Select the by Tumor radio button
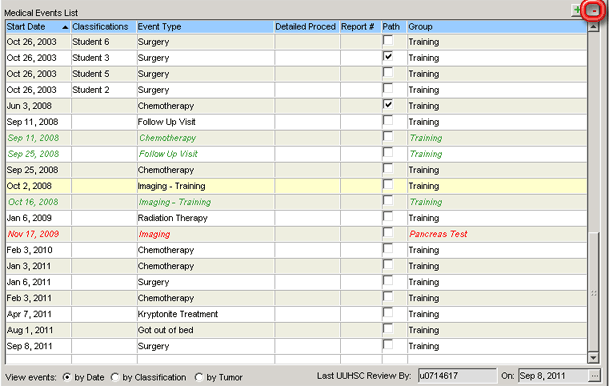 coord(199,377)
